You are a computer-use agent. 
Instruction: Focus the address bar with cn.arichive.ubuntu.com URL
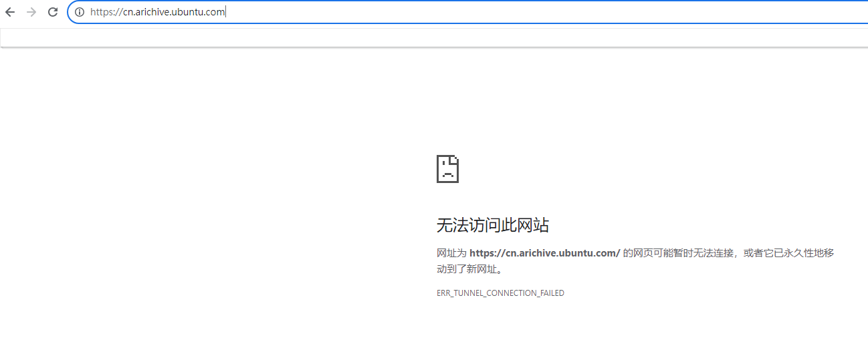click(468, 12)
